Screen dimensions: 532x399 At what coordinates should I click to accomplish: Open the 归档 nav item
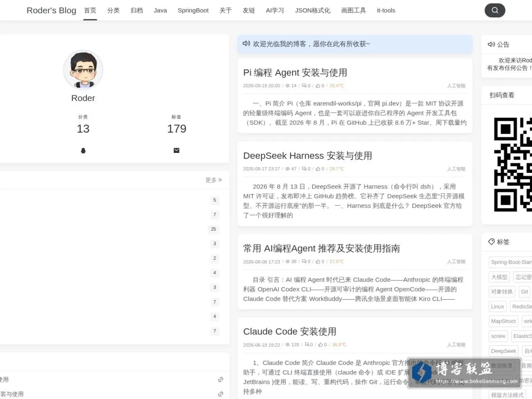pos(137,10)
